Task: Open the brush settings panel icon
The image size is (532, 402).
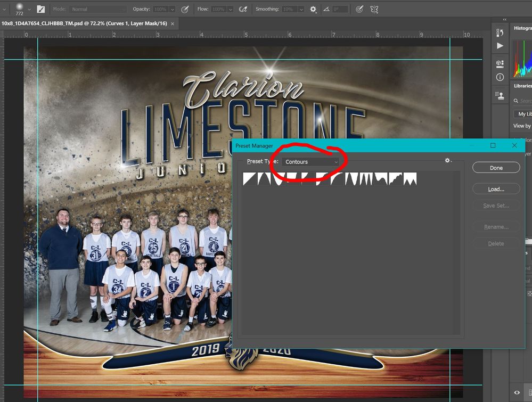Action: (x=40, y=9)
